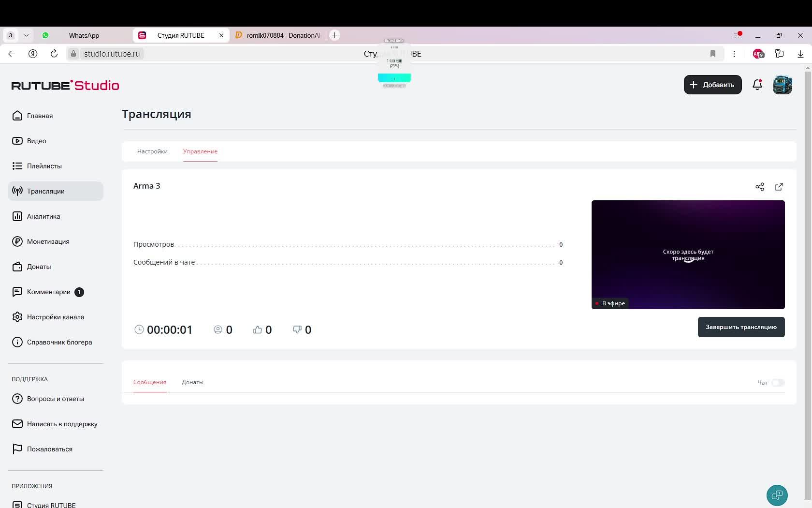The height and width of the screenshot is (508, 812).
Task: Select the Донаты tab in chat panel
Action: [x=192, y=382]
